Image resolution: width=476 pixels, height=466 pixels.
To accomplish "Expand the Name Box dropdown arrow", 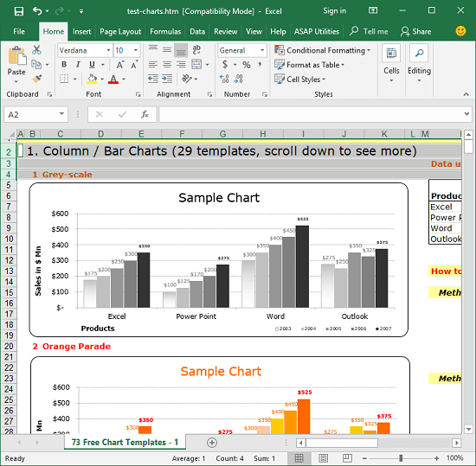I will [x=61, y=114].
